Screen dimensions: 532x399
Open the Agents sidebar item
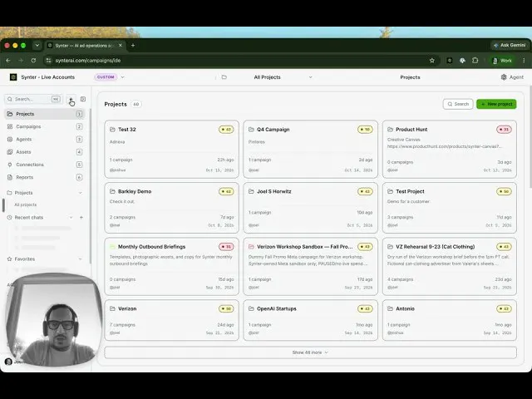44,139
